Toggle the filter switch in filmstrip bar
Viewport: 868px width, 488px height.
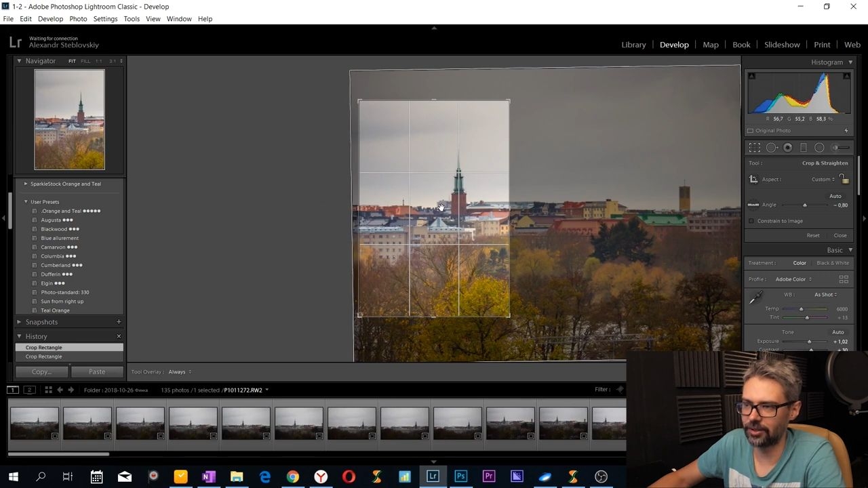619,390
